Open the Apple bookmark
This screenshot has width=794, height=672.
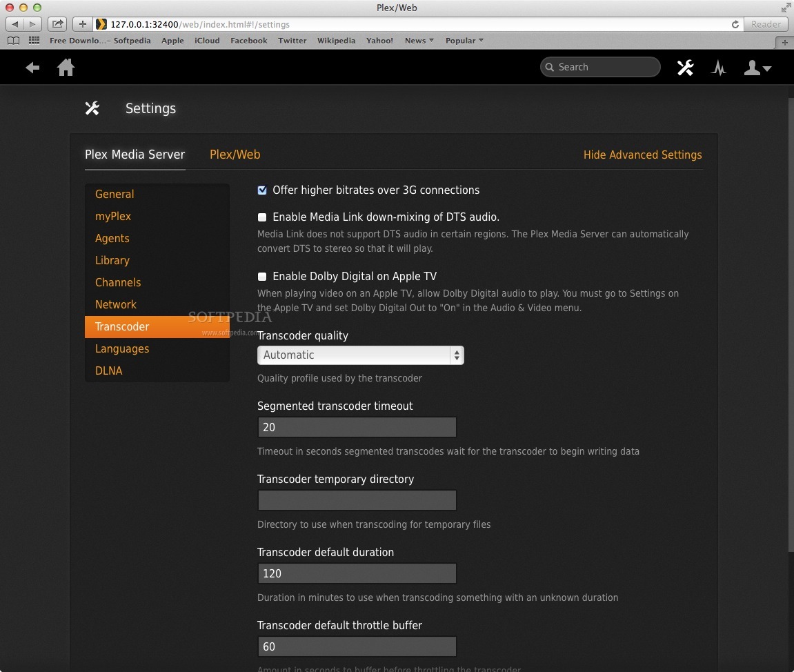(172, 41)
